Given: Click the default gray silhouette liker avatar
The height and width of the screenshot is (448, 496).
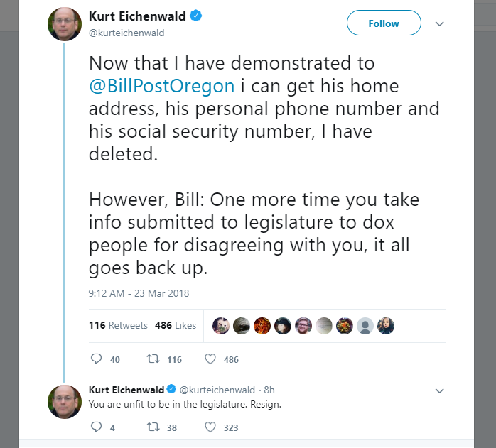Looking at the screenshot, I should click(x=365, y=326).
